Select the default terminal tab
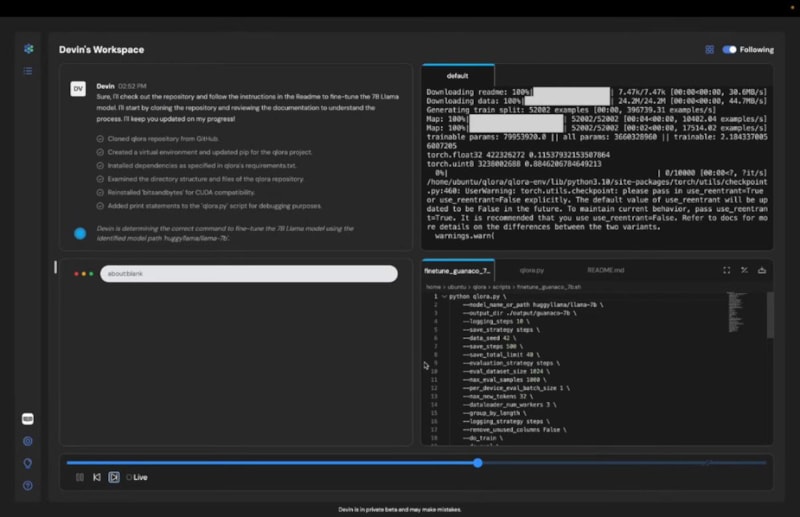800x517 pixels. 458,75
